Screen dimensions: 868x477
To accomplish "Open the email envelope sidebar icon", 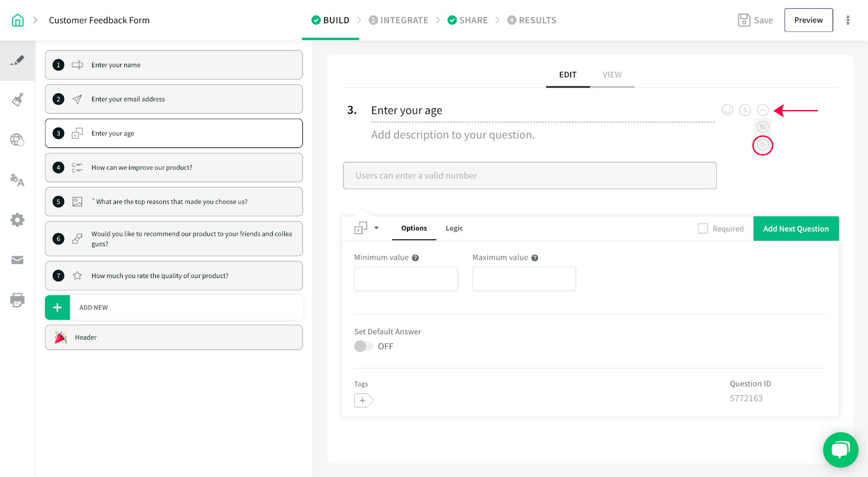I will coord(17,260).
